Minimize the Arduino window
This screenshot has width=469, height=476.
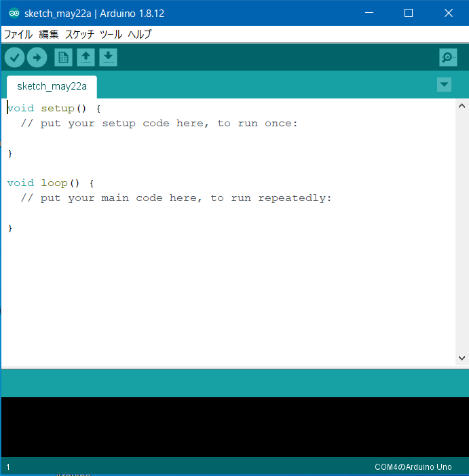point(369,13)
